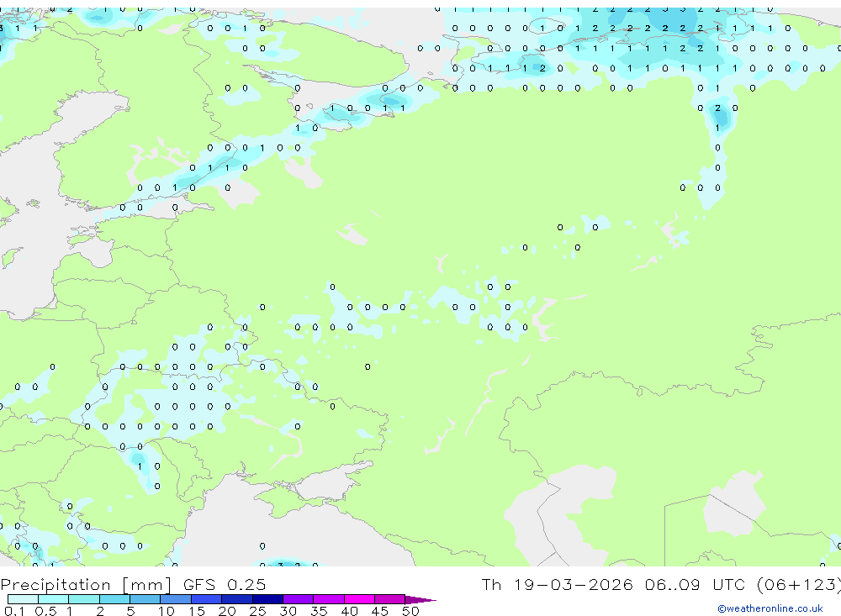Viewport: 841px width, 616px height.
Task: Select the '30' legend scale label
Action: [x=288, y=611]
